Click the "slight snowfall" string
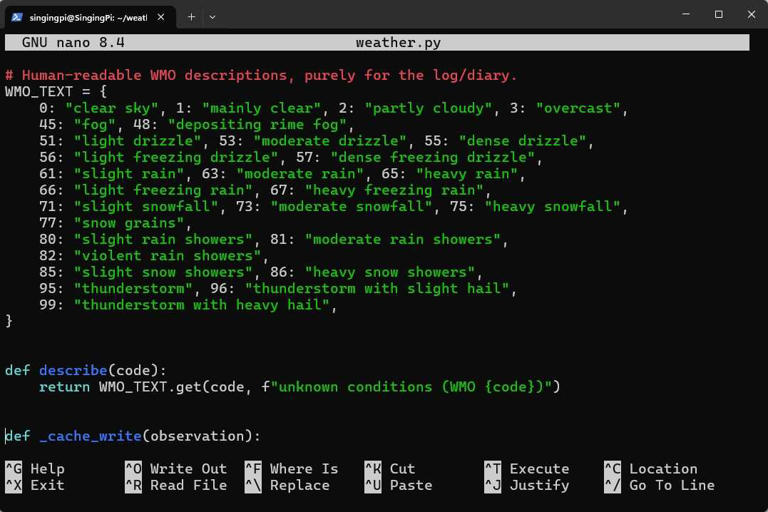This screenshot has height=512, width=768. click(146, 207)
